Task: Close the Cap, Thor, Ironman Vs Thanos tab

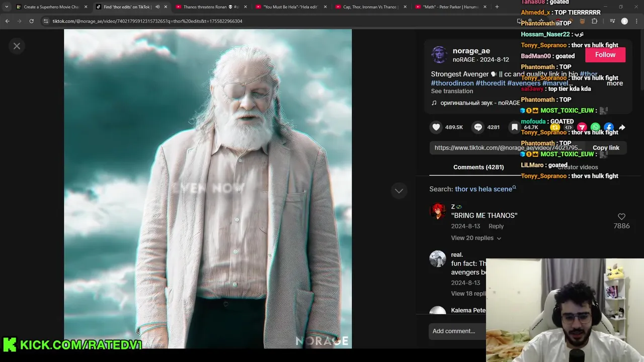Action: (x=406, y=7)
